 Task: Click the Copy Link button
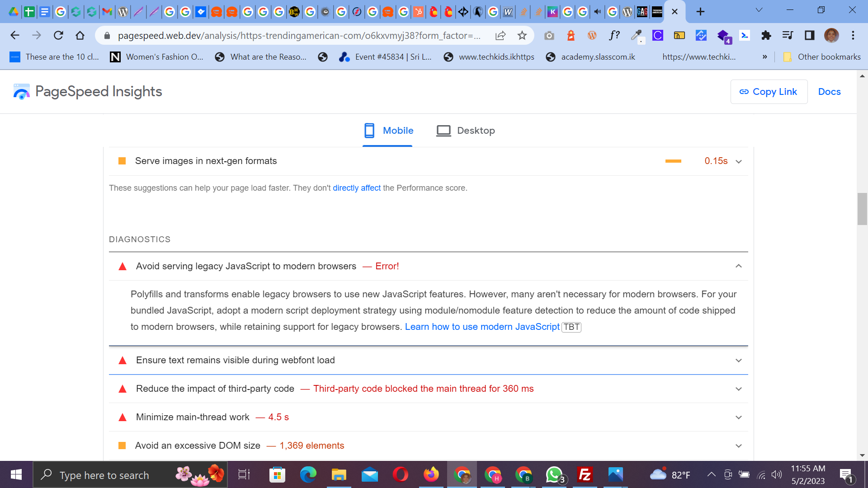[769, 92]
